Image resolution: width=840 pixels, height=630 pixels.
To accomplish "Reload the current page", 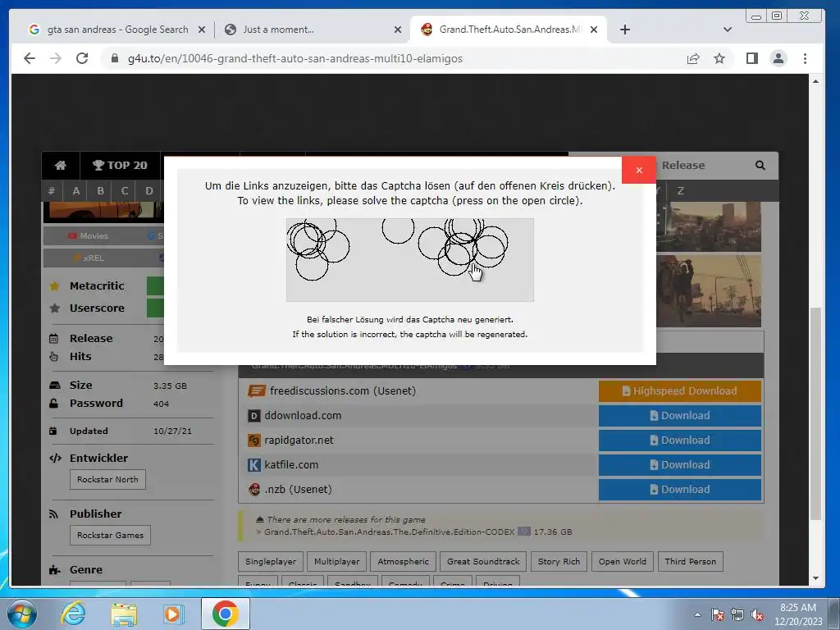I will [x=82, y=58].
